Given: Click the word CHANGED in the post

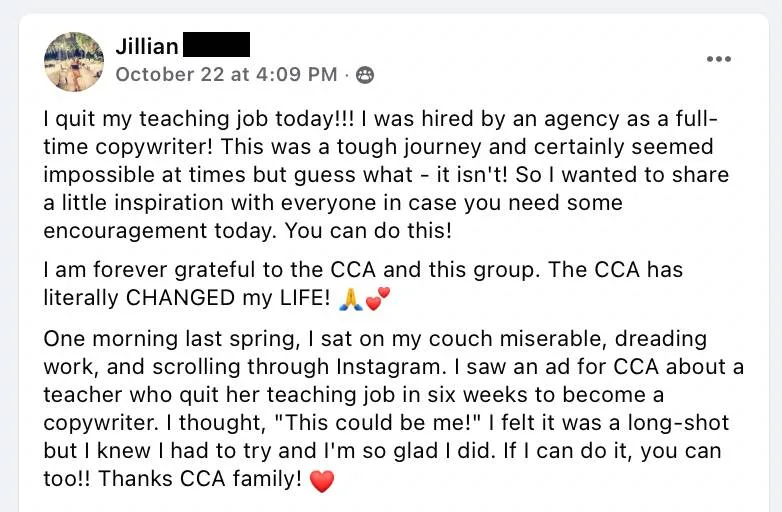Looking at the screenshot, I should pyautogui.click(x=180, y=298).
